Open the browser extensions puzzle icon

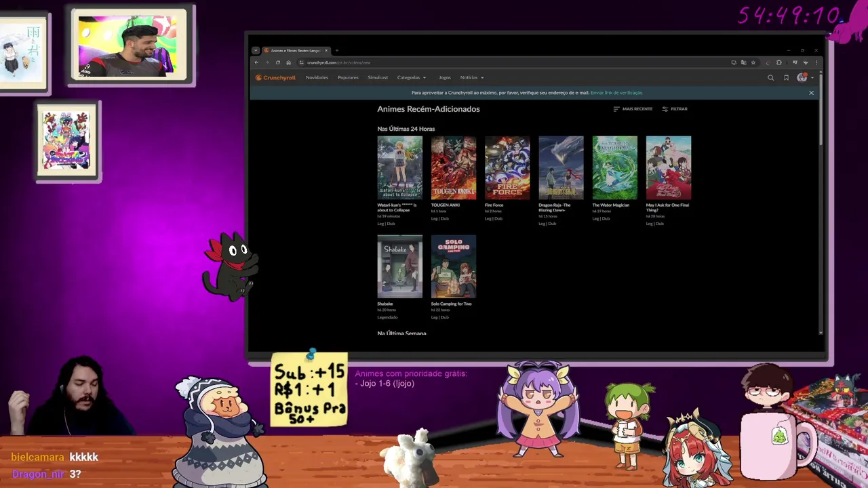(x=778, y=62)
